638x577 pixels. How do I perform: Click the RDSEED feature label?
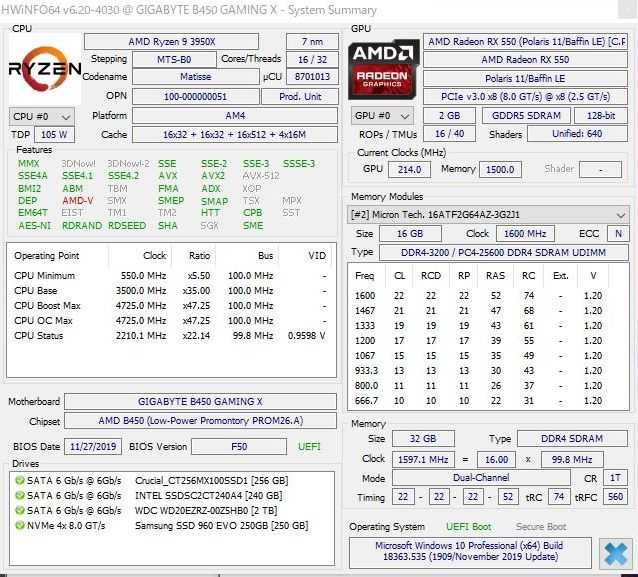(x=127, y=226)
